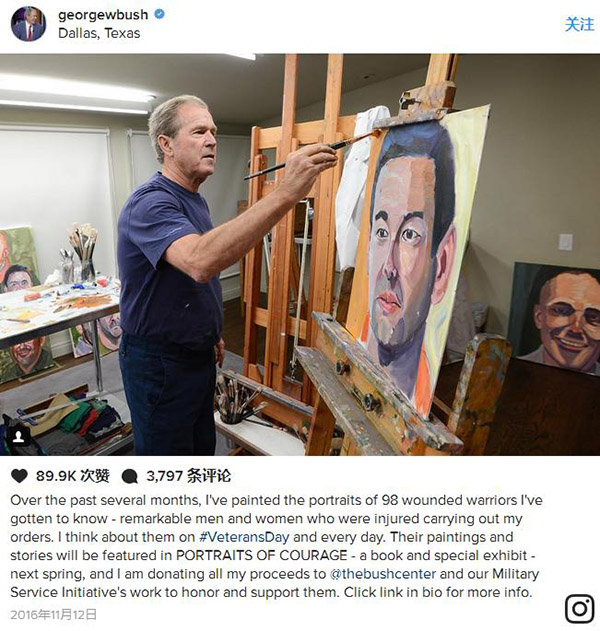600x631 pixels.
Task: Open the georgewbush profile avatar
Action: (28, 24)
